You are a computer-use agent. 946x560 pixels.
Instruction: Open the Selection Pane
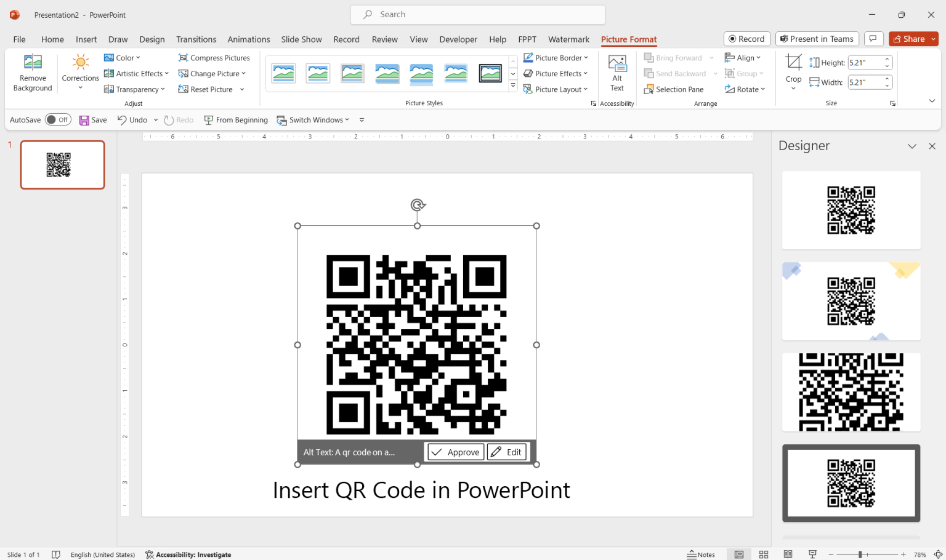click(674, 89)
